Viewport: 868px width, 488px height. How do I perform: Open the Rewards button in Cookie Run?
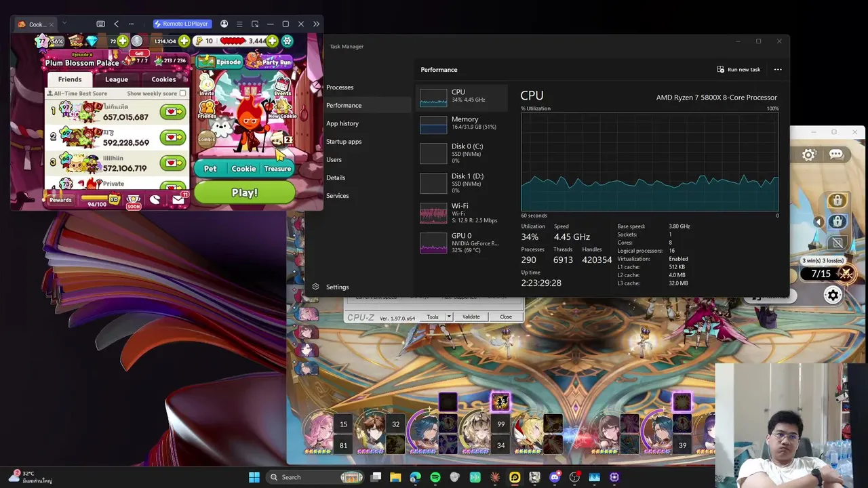click(60, 199)
